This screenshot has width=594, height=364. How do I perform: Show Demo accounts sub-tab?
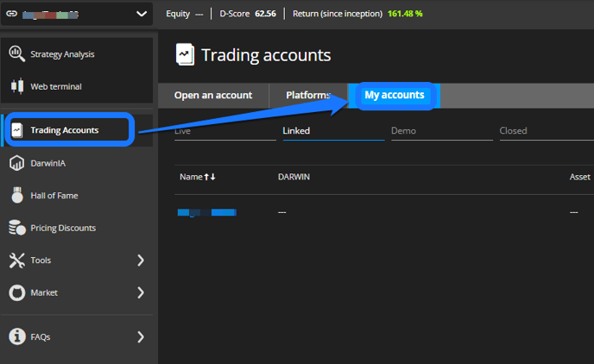click(442, 131)
